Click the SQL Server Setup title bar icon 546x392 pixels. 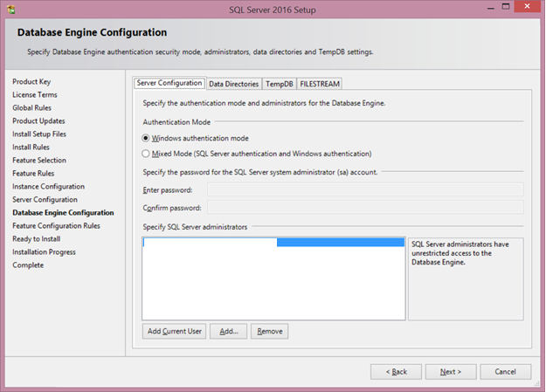point(10,10)
